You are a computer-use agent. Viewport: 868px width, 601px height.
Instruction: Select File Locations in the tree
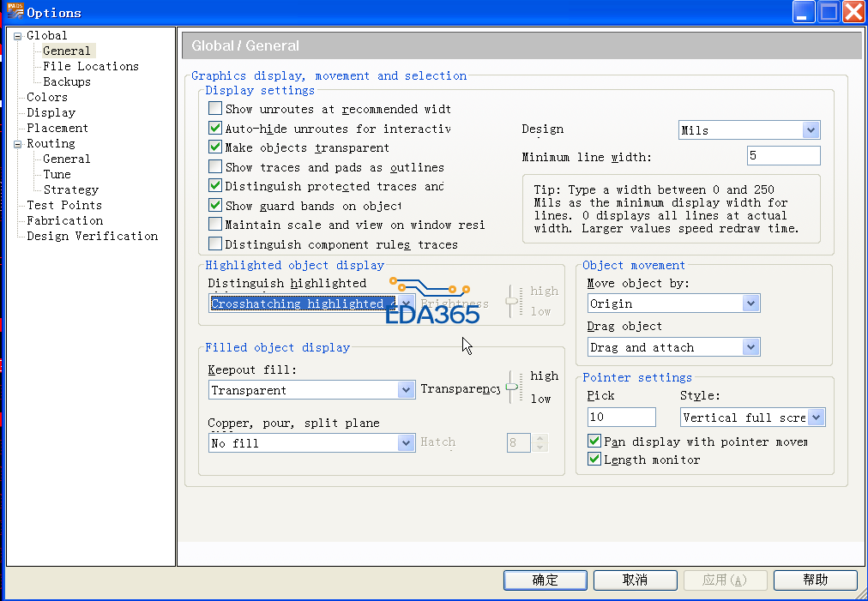[90, 66]
